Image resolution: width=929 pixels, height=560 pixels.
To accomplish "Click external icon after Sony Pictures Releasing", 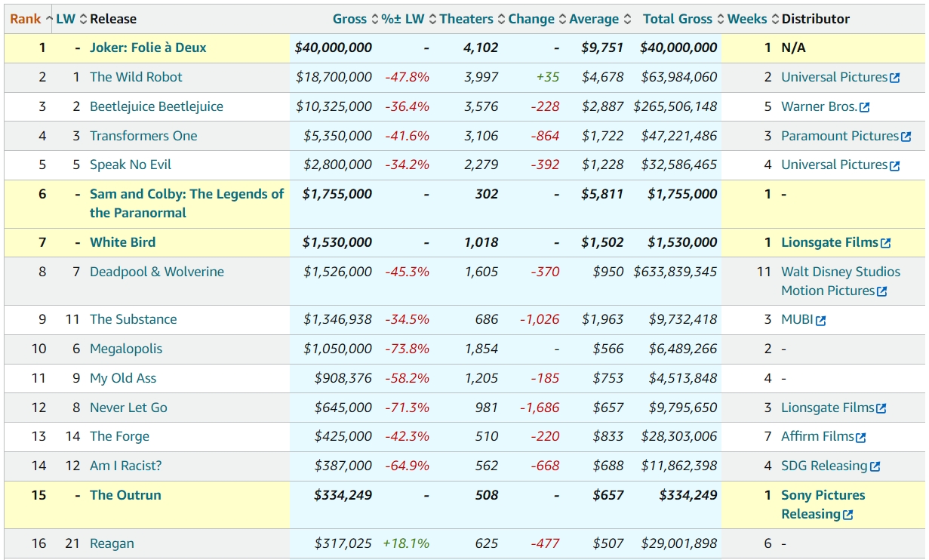I will click(848, 515).
